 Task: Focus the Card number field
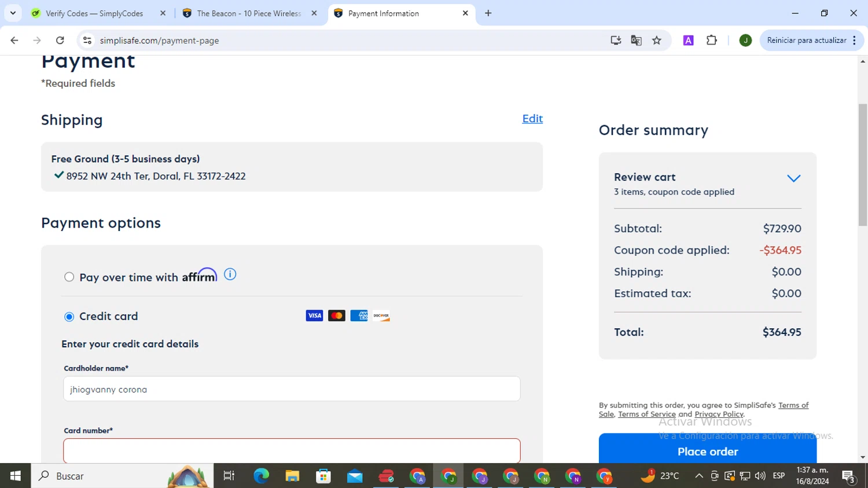click(x=292, y=451)
